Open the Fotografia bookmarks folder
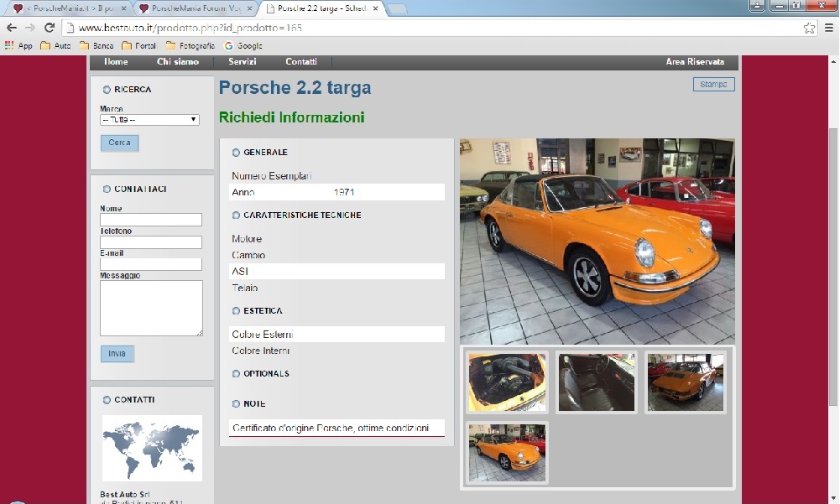The width and height of the screenshot is (840, 504). [x=190, y=45]
